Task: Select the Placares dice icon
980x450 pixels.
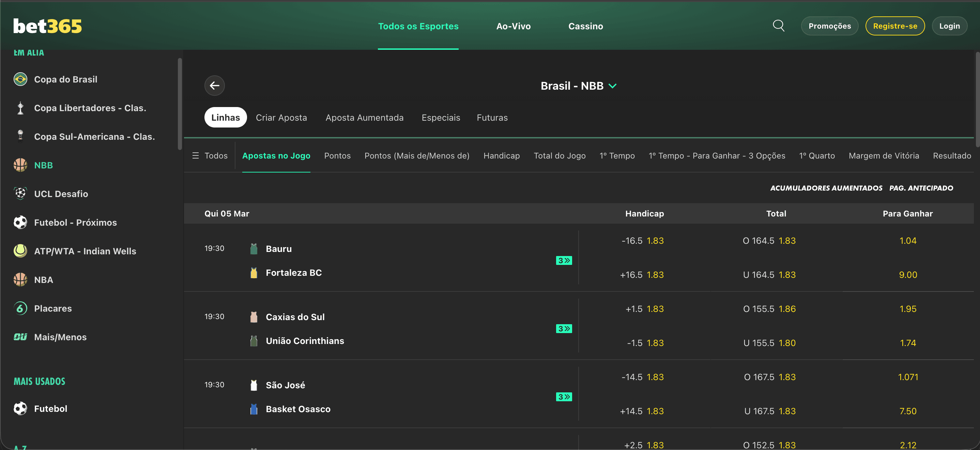Action: [20, 308]
